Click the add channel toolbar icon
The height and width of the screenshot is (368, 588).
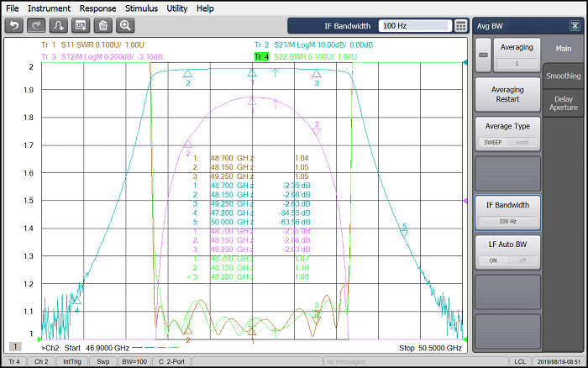tap(81, 25)
